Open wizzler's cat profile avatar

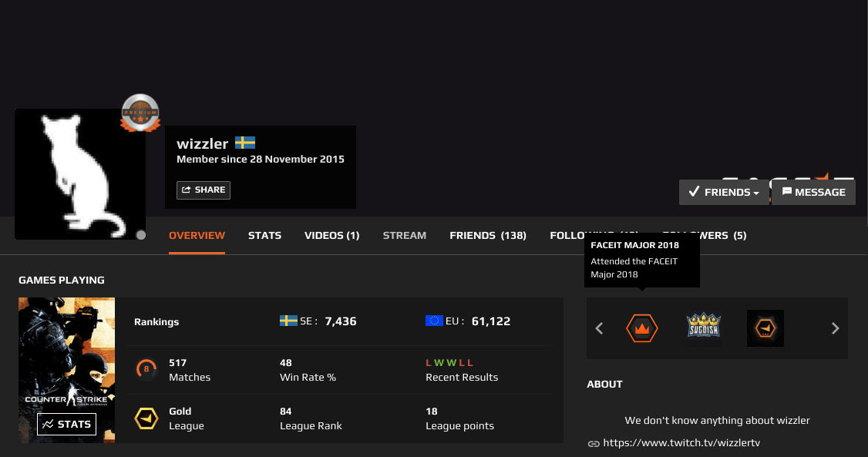(x=79, y=173)
